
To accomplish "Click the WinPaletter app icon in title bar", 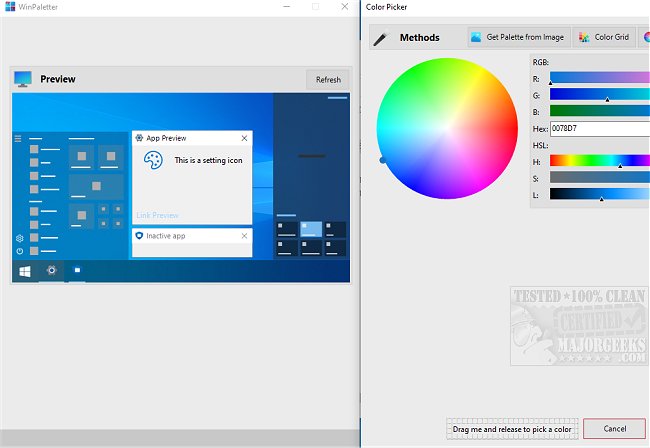I will point(10,6).
